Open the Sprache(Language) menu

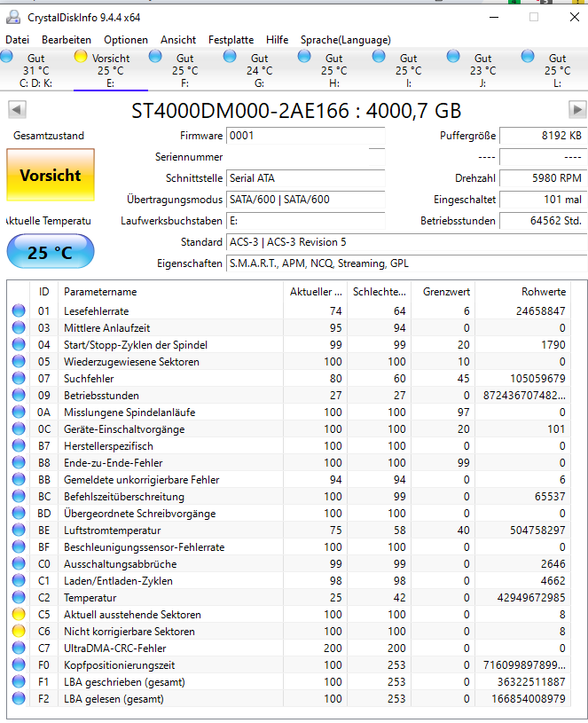pyautogui.click(x=346, y=40)
